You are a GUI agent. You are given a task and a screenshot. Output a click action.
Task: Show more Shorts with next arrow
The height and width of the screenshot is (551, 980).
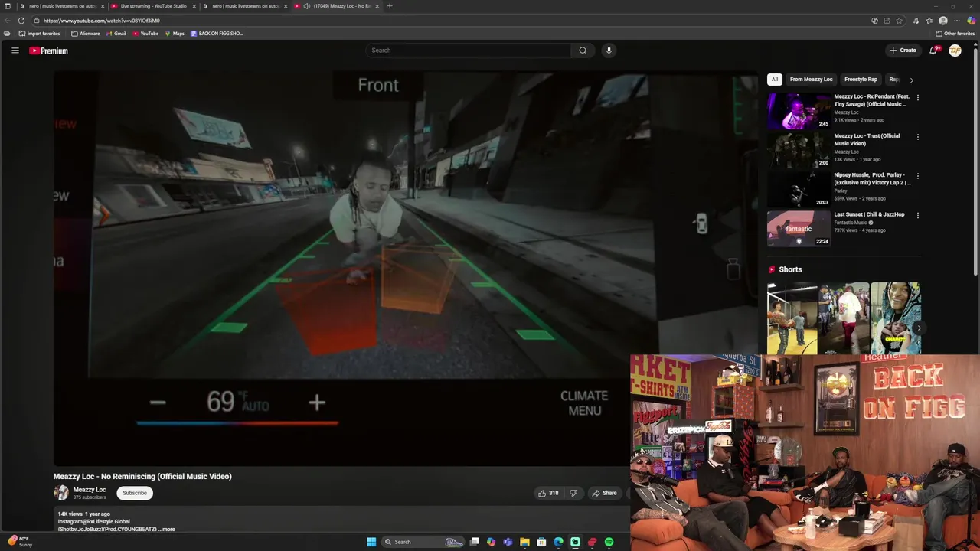coord(919,328)
